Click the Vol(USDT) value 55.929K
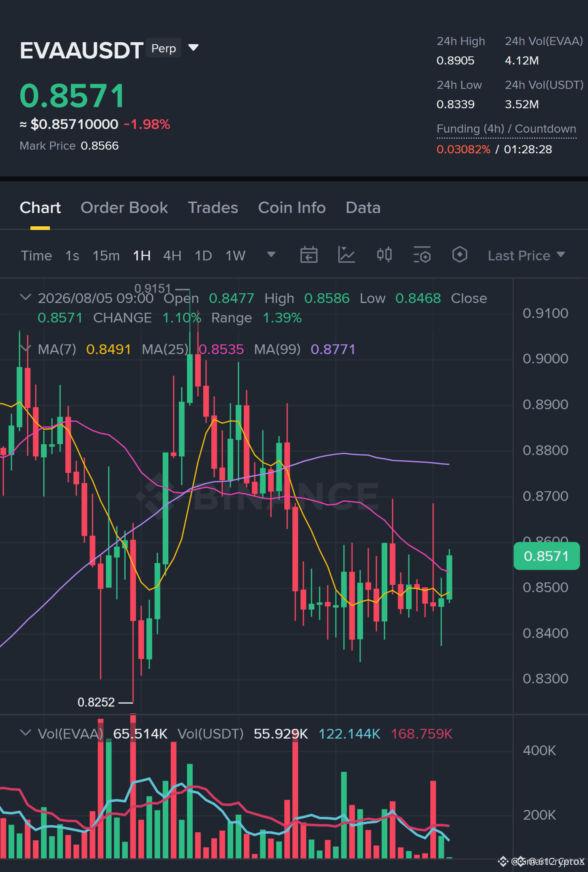Screen dimensions: 588x872 [281, 734]
